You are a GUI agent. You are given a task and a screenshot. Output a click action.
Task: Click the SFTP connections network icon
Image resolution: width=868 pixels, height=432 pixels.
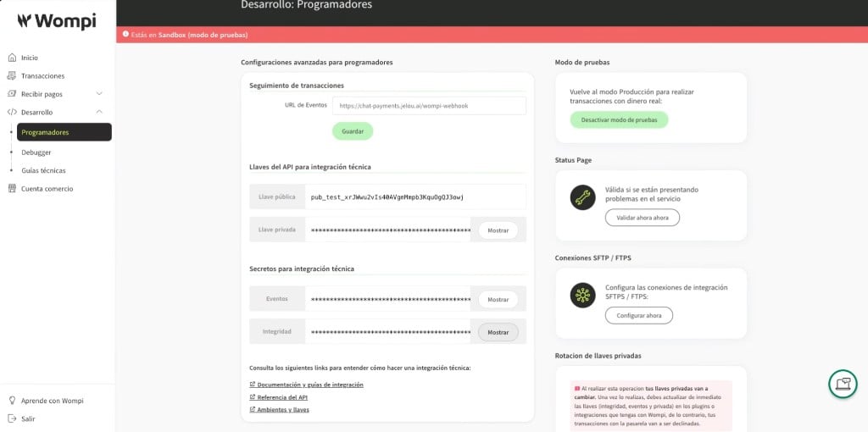(583, 296)
